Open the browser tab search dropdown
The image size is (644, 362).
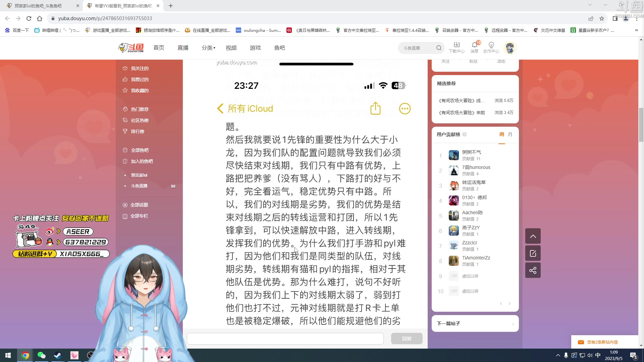(x=590, y=5)
